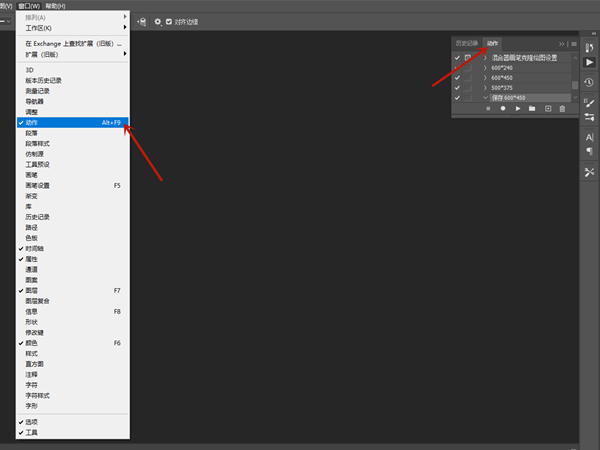Click 在 Exchange 上查找扩展 menu entry
Image resolution: width=600 pixels, height=450 pixels.
pos(73,44)
